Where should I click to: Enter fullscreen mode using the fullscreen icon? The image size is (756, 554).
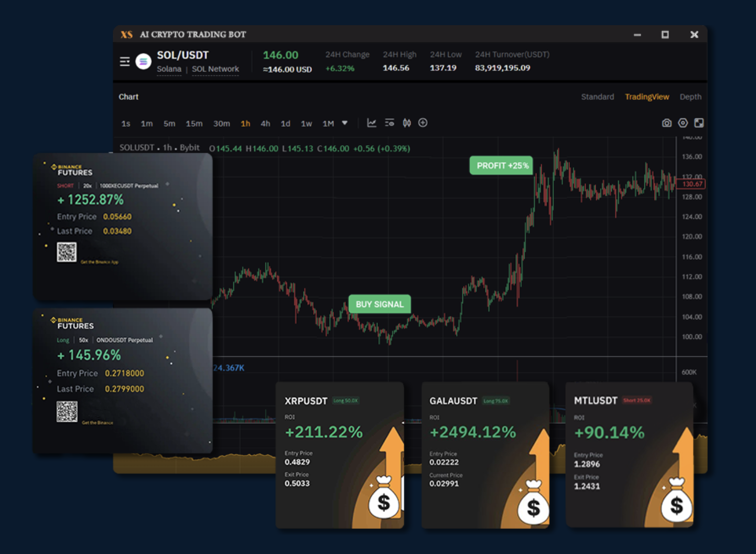point(699,123)
